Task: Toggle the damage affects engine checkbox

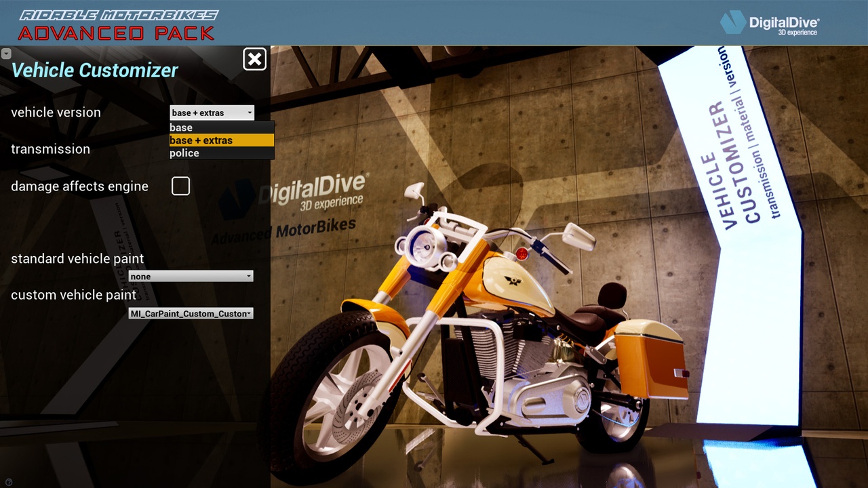Action: 180,186
